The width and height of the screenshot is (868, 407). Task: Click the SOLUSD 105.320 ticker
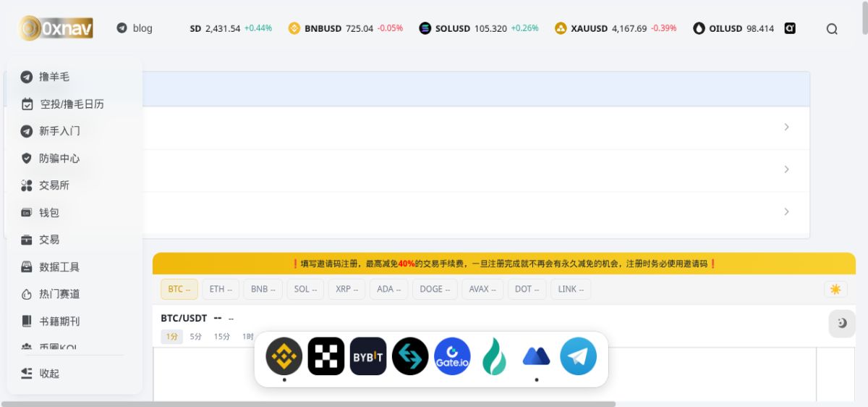coord(479,28)
